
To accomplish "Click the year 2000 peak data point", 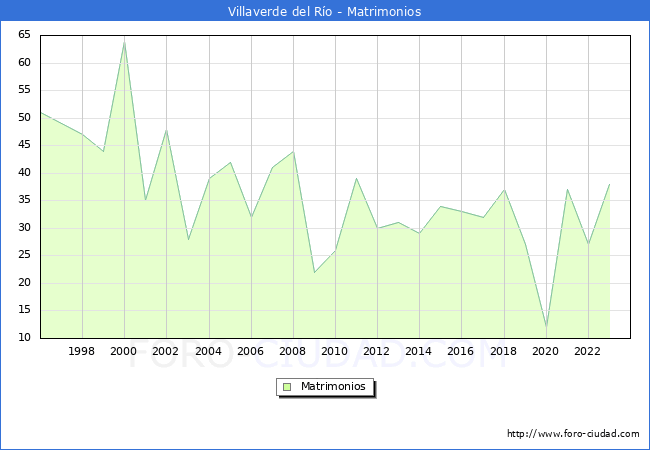I will pyautogui.click(x=124, y=41).
